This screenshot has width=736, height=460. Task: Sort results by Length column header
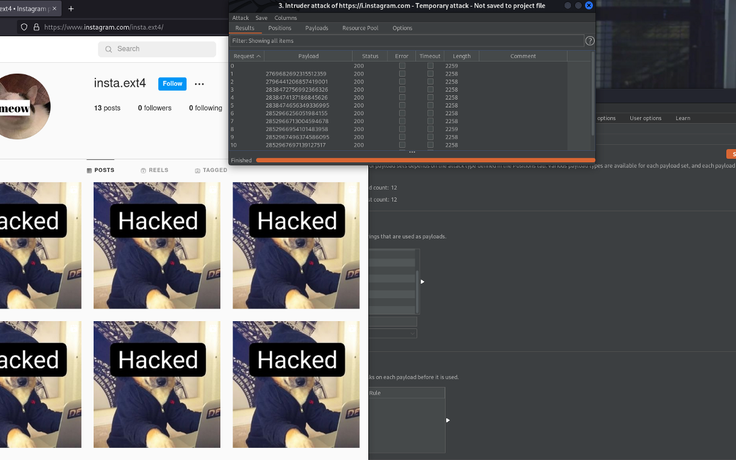[461, 56]
